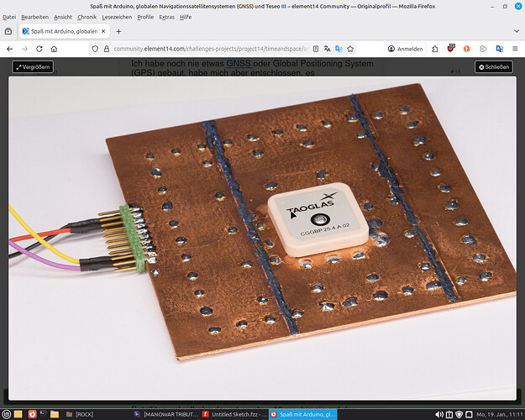Click the address bar URL field
This screenshot has width=525, height=420.
210,49
